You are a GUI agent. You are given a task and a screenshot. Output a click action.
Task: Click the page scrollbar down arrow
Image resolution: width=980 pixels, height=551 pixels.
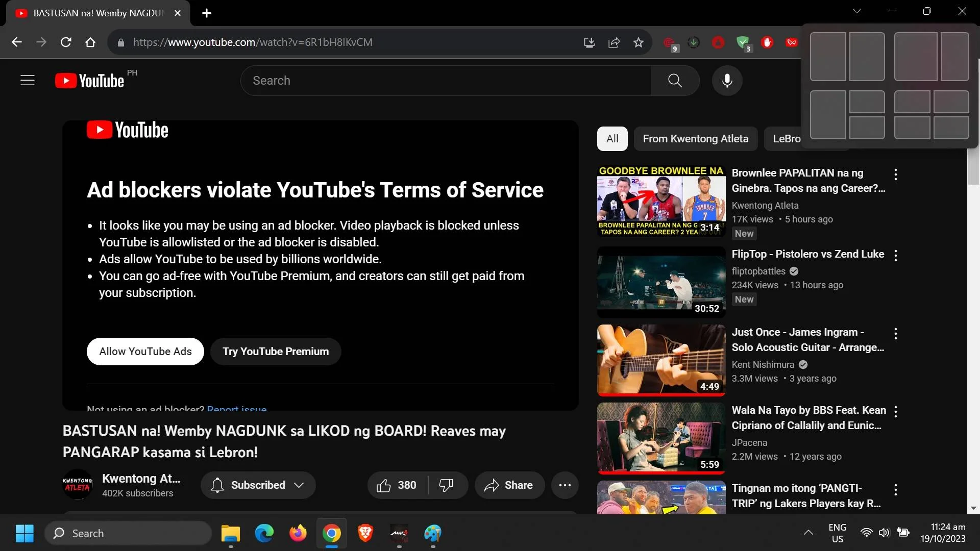(x=973, y=508)
